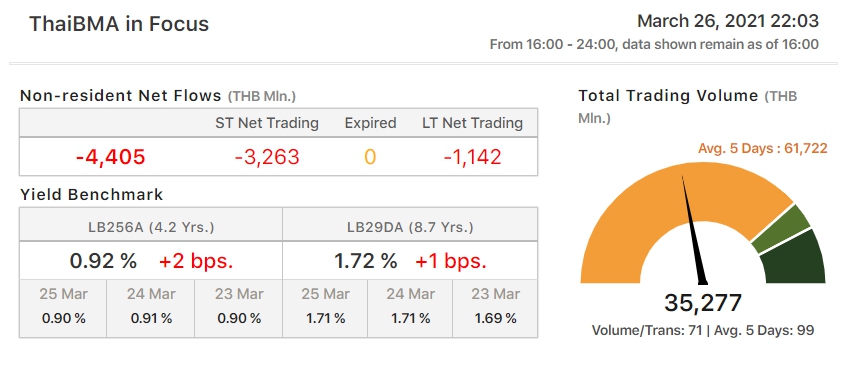Image resolution: width=849 pixels, height=375 pixels.
Task: Click the total trading volume 35,277
Action: (702, 302)
